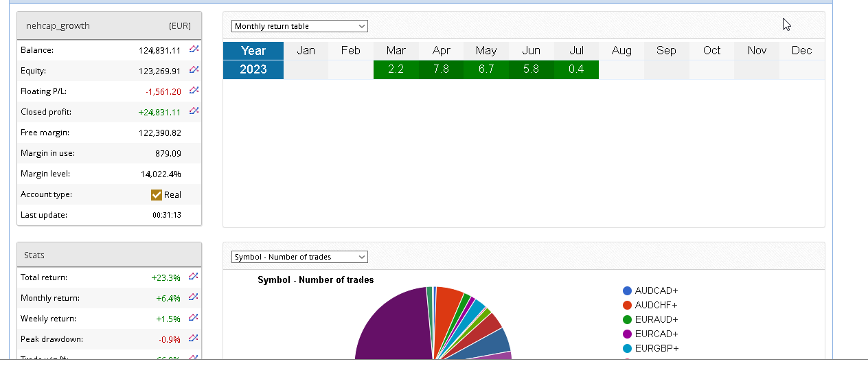Viewport: 868px width, 366px height.
Task: Click the Weekly return chart icon
Action: coord(194,318)
